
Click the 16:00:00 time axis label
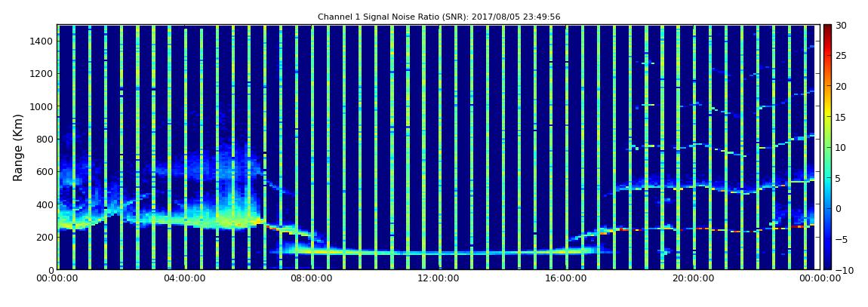tap(565, 278)
